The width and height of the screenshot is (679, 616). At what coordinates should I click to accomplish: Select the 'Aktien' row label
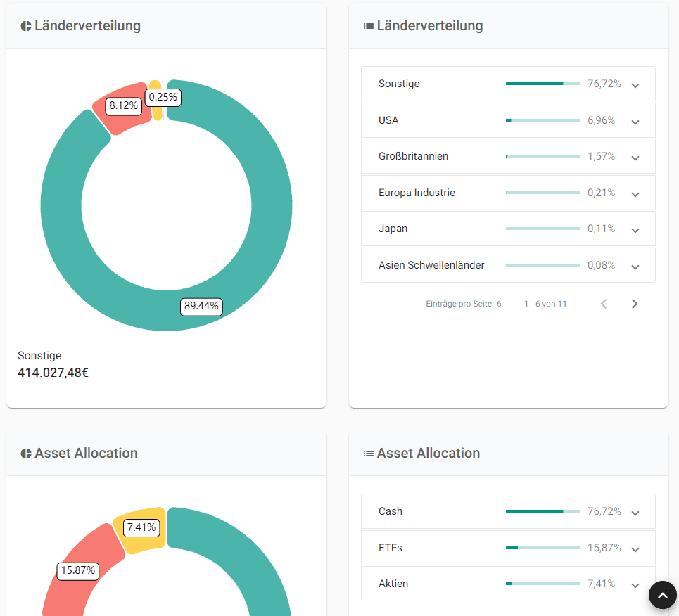click(x=393, y=584)
